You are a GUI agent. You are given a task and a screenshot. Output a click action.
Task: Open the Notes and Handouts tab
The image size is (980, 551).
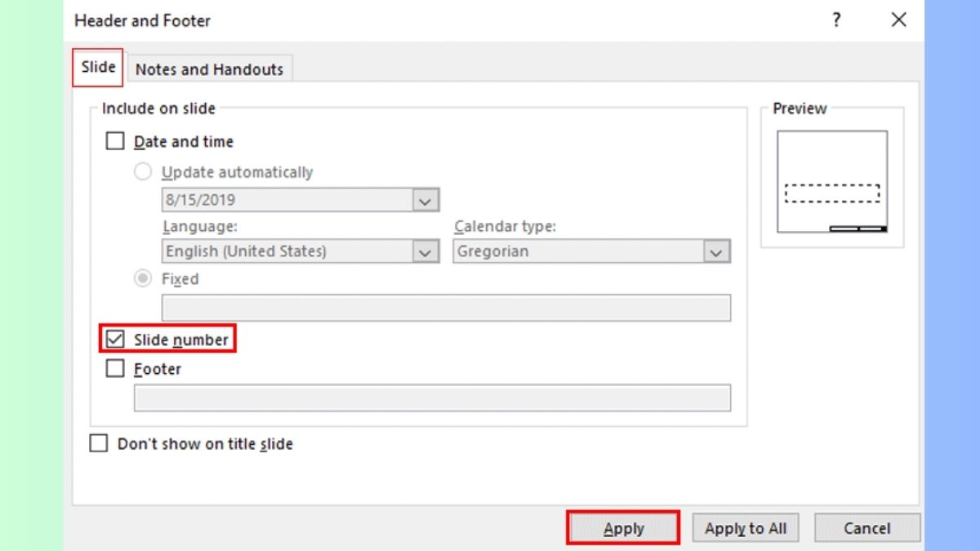tap(209, 69)
